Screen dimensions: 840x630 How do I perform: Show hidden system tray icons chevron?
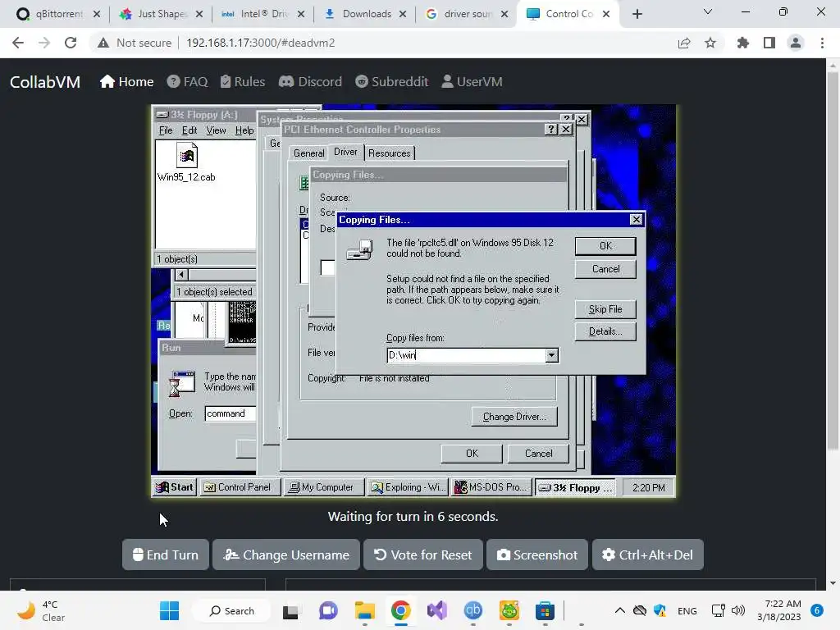pyautogui.click(x=620, y=610)
